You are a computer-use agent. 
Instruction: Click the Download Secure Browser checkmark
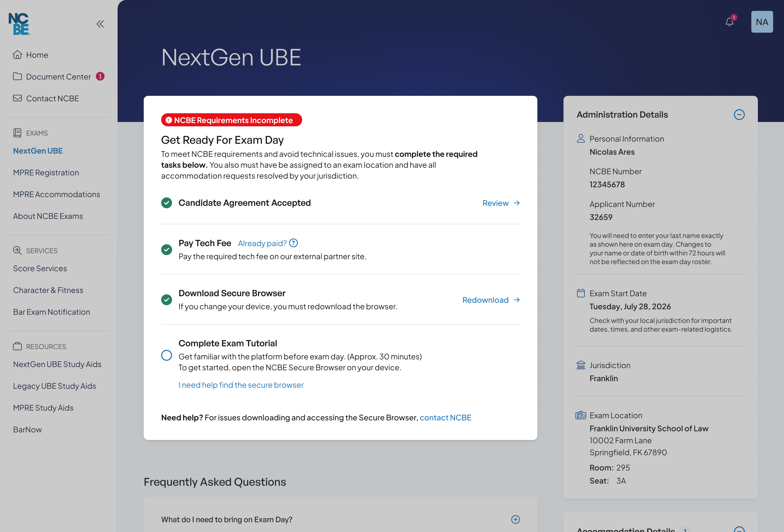166,300
